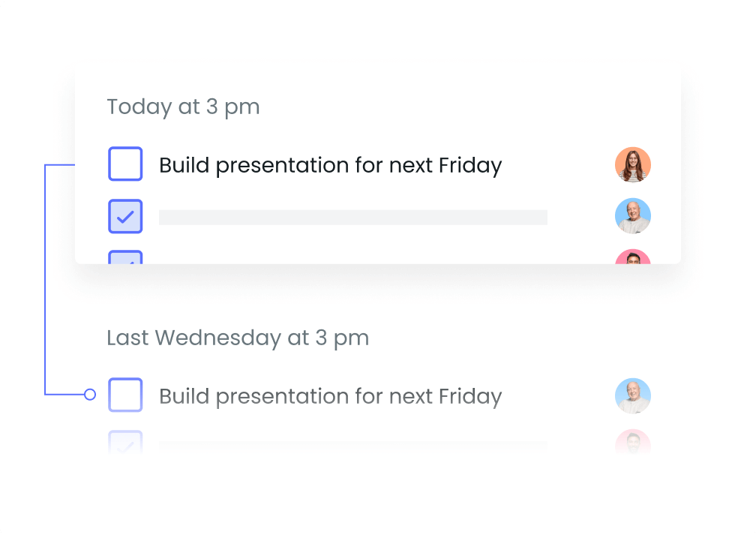Click the gray placeholder bar beside the checked box
The height and width of the screenshot is (535, 756).
(x=353, y=217)
